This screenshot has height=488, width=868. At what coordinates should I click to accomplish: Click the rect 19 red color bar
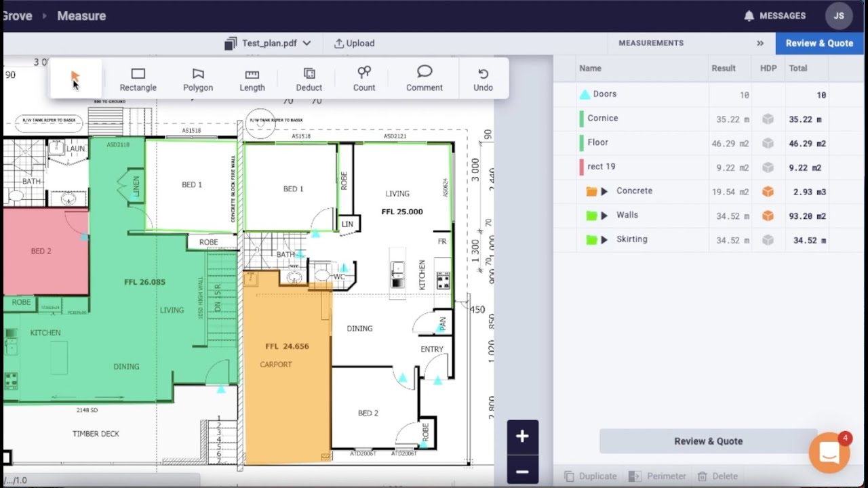point(582,167)
